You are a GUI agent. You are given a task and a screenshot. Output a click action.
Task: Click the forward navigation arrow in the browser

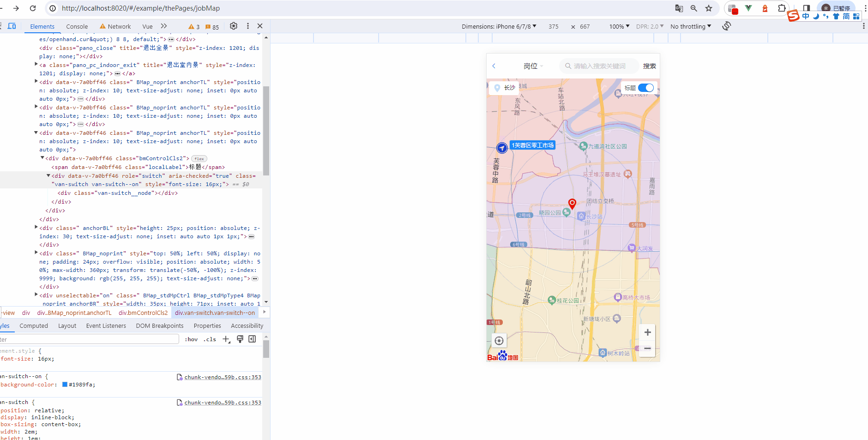[x=16, y=8]
